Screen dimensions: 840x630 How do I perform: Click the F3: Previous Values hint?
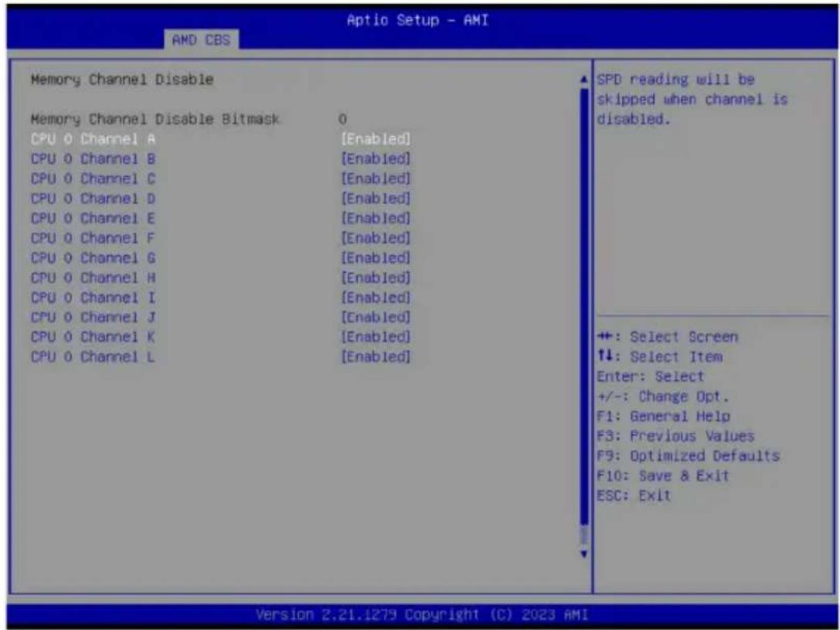675,436
